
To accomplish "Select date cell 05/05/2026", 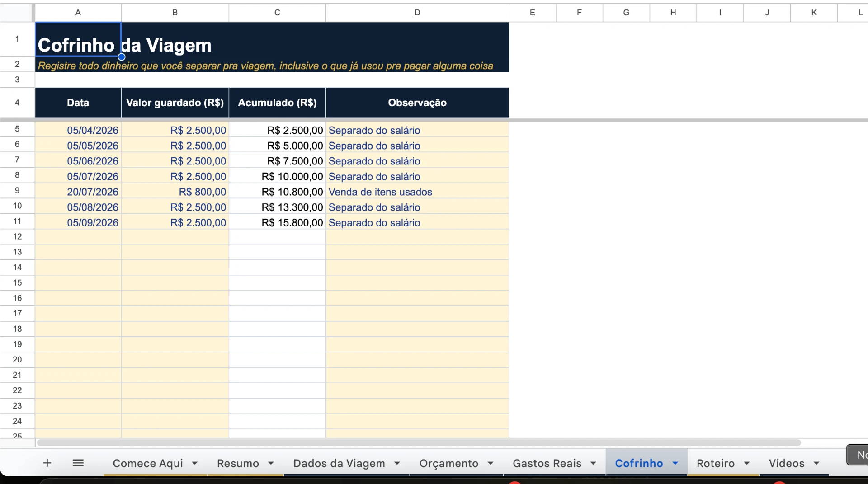I will click(x=78, y=146).
